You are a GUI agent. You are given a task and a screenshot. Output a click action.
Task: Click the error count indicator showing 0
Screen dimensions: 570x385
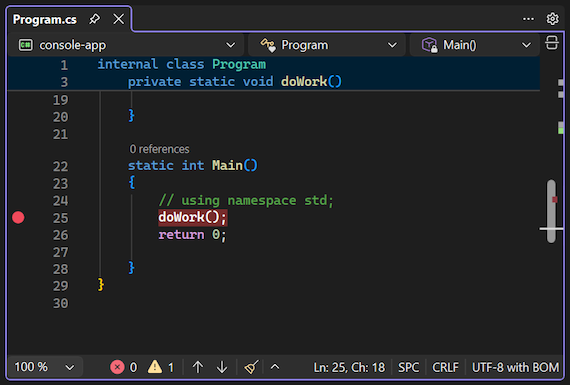(124, 367)
